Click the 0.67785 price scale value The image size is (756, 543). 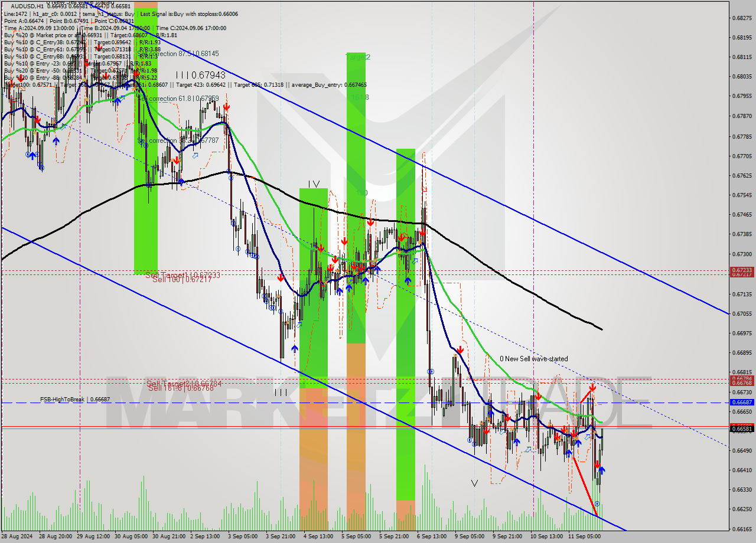(x=742, y=136)
